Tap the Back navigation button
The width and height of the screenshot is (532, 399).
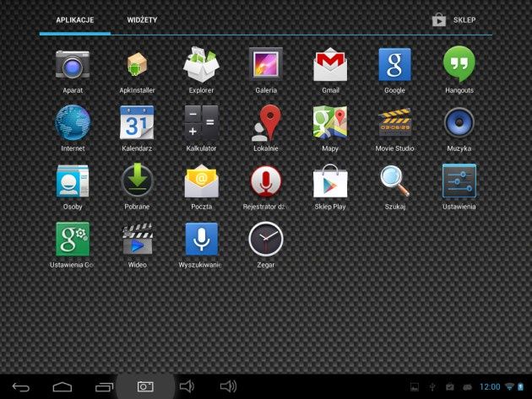(x=21, y=387)
